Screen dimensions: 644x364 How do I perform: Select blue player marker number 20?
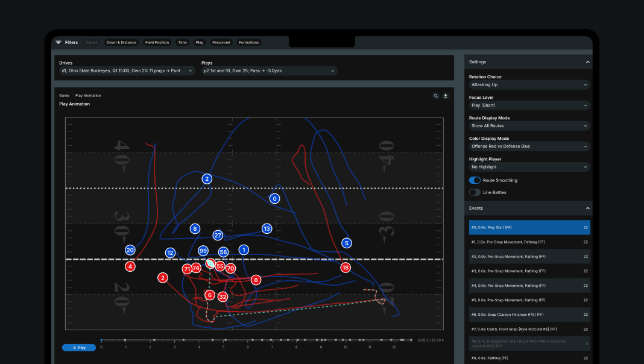point(130,249)
